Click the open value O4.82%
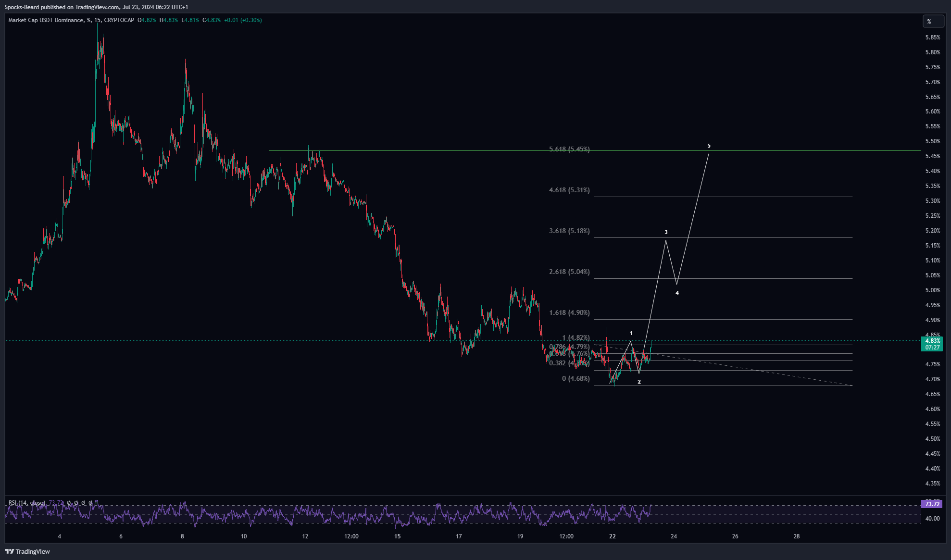951x560 pixels. pyautogui.click(x=147, y=20)
